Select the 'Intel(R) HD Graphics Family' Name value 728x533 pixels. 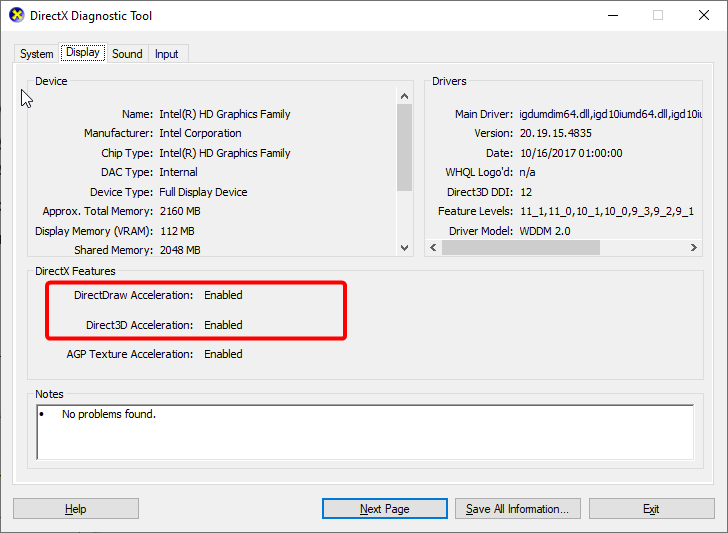(x=225, y=114)
